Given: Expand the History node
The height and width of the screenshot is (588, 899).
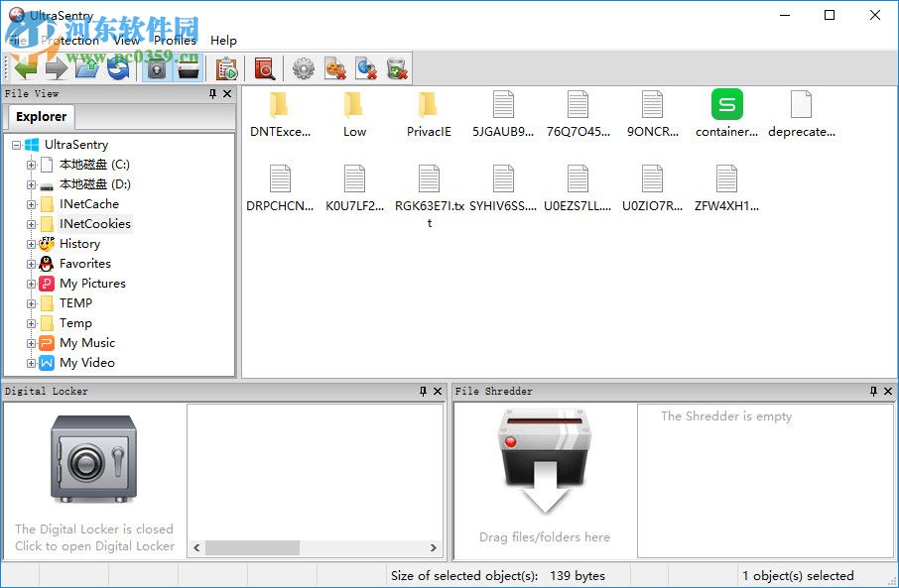Looking at the screenshot, I should click(x=31, y=244).
